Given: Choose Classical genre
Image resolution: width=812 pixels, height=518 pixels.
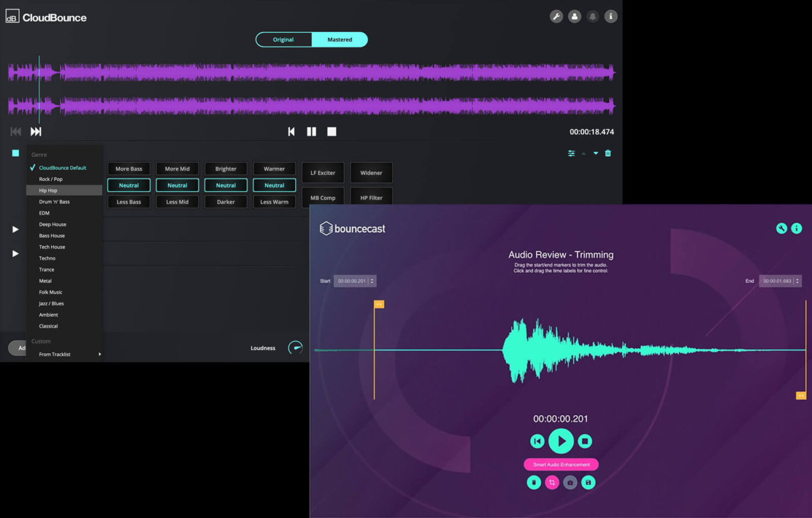Looking at the screenshot, I should coord(64,326).
